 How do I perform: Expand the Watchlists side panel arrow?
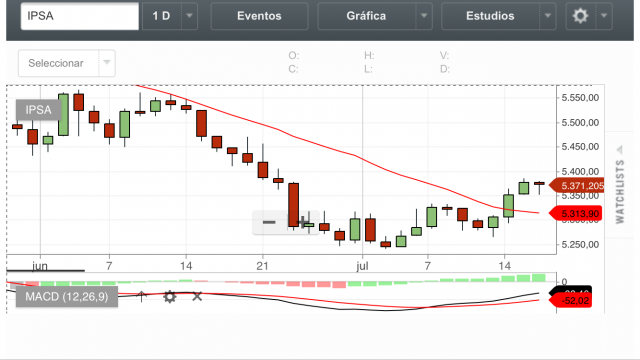click(x=620, y=150)
